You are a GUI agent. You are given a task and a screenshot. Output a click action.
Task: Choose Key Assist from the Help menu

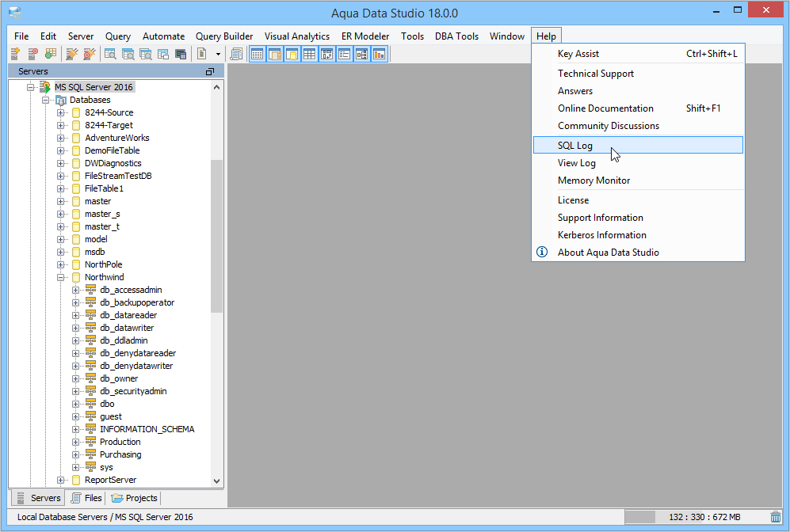click(638, 54)
